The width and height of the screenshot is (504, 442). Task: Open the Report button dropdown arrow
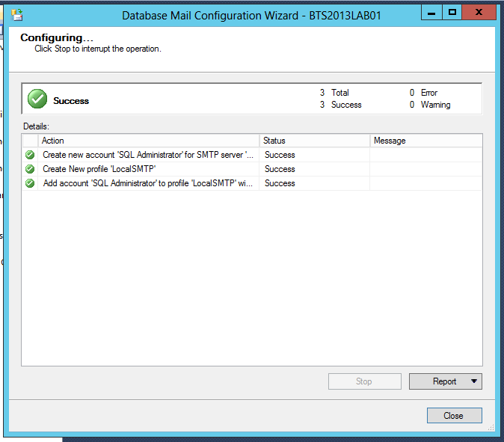474,381
